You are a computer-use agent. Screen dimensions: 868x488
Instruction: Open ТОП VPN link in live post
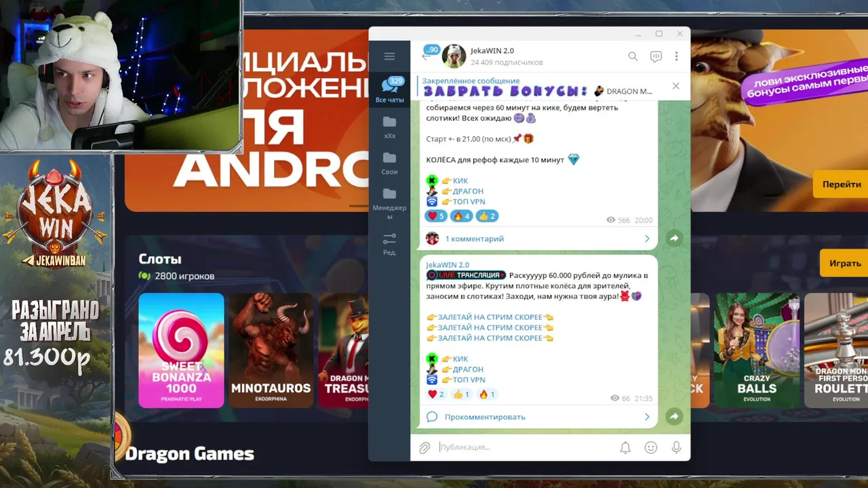pos(469,380)
